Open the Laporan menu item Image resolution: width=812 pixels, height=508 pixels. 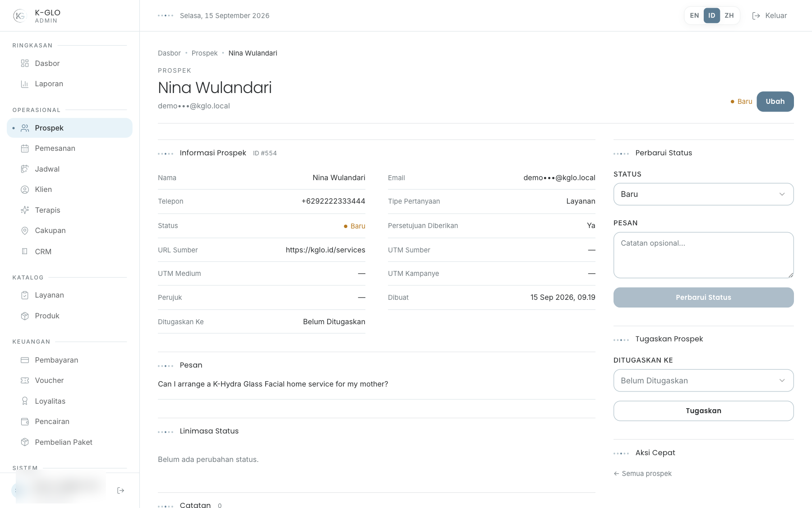[69, 84]
